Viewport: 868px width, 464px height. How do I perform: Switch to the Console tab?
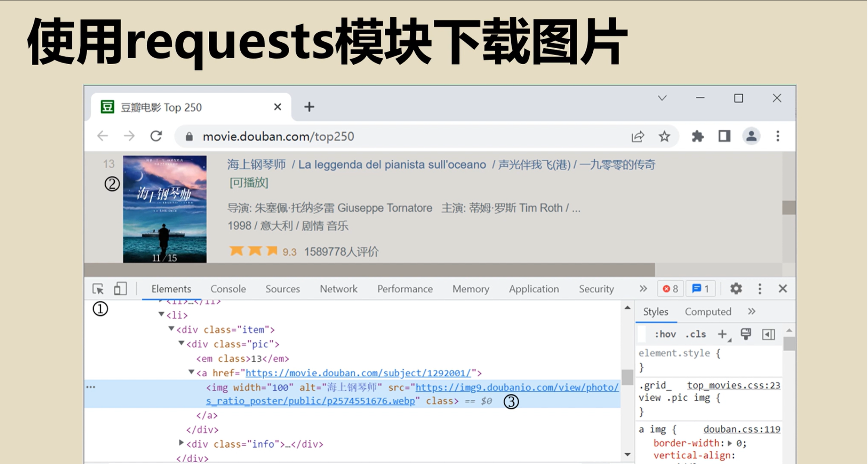(228, 289)
